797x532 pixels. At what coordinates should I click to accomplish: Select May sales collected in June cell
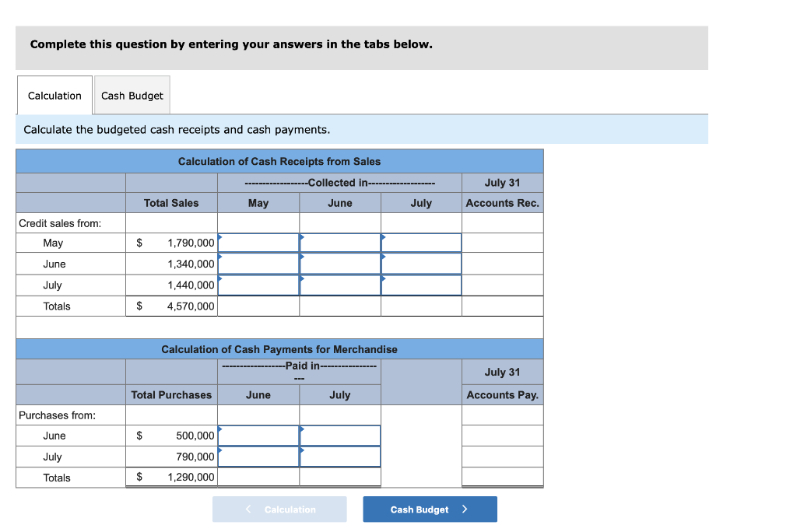tap(340, 243)
